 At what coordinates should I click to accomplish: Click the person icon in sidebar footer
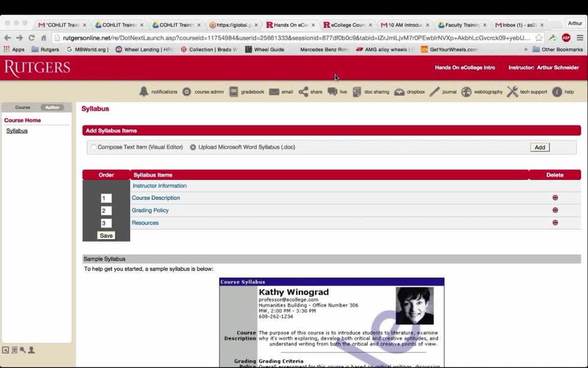[x=31, y=350]
